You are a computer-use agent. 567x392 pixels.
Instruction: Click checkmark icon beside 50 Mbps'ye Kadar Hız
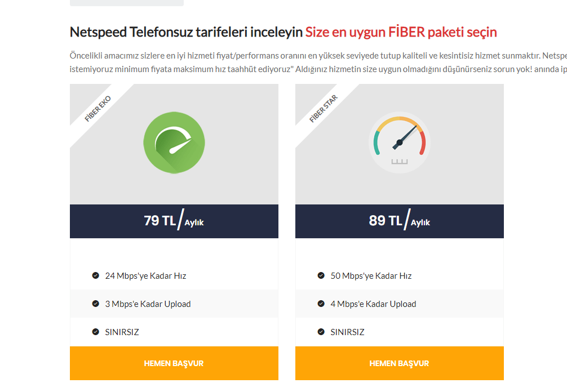[321, 275]
